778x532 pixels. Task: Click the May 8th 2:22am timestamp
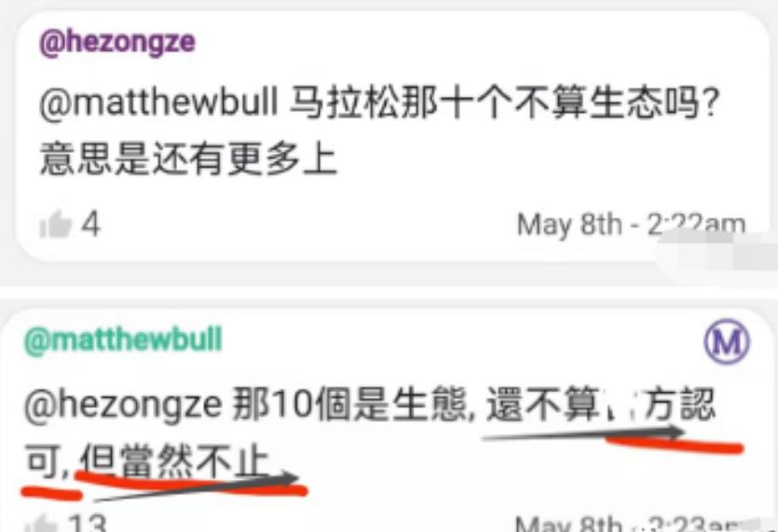tap(631, 225)
